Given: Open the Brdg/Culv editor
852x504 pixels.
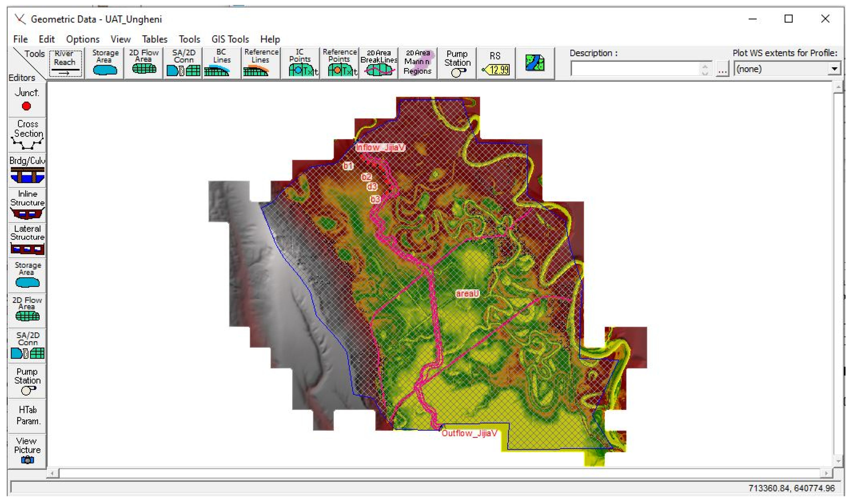Looking at the screenshot, I should pyautogui.click(x=27, y=170).
